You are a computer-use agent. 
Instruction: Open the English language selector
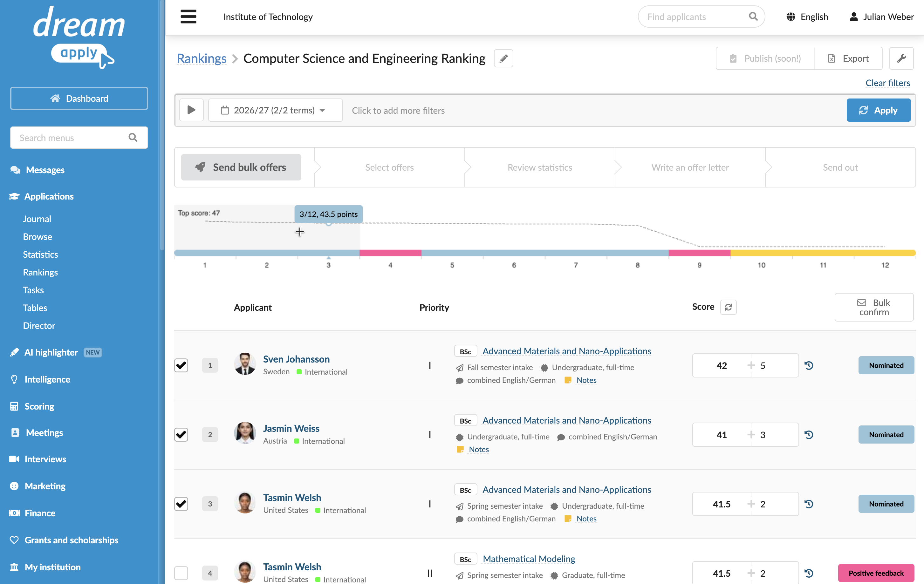tap(807, 17)
